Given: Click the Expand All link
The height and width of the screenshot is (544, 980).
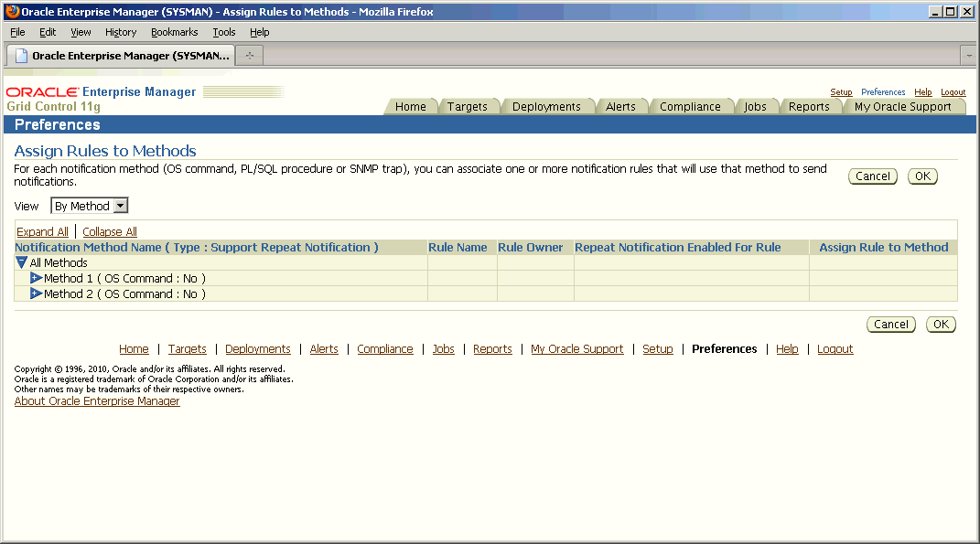Looking at the screenshot, I should [42, 231].
